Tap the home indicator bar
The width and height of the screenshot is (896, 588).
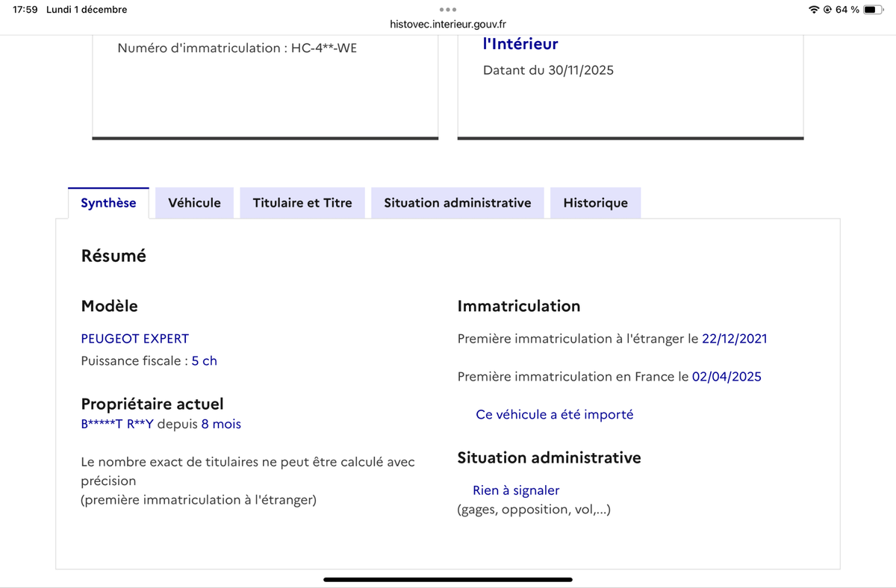(448, 579)
